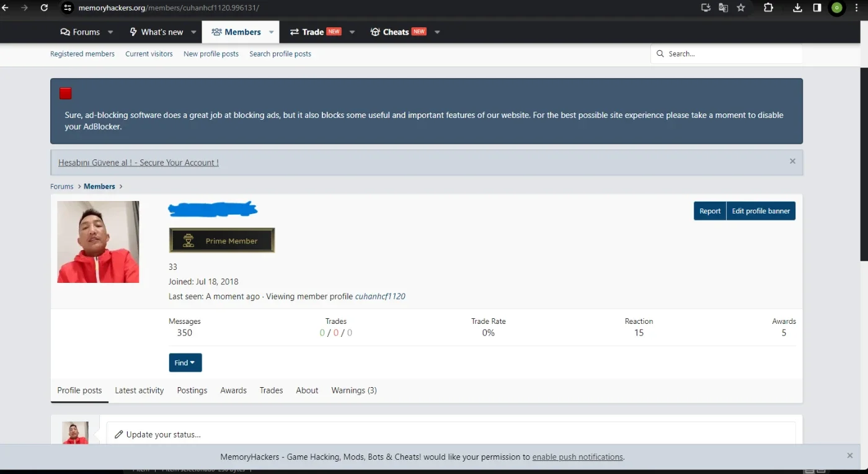Open the Search profile posts link

coord(280,54)
